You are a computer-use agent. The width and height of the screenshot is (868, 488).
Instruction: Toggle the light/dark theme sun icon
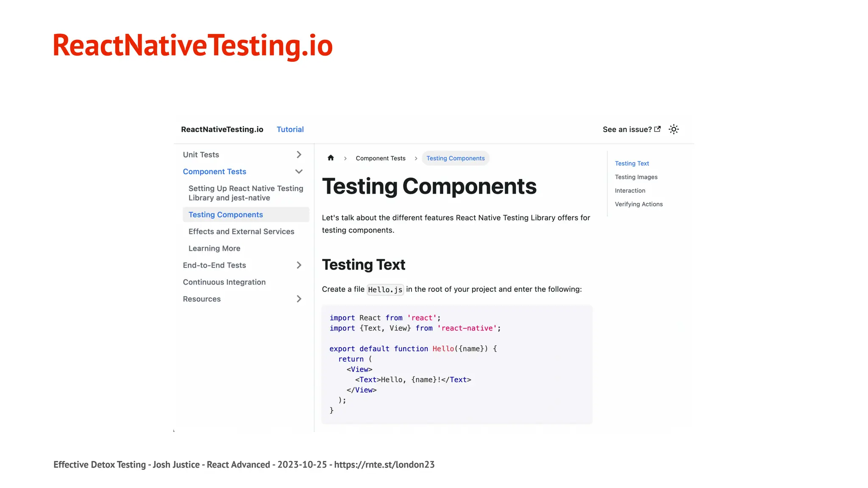pyautogui.click(x=673, y=129)
